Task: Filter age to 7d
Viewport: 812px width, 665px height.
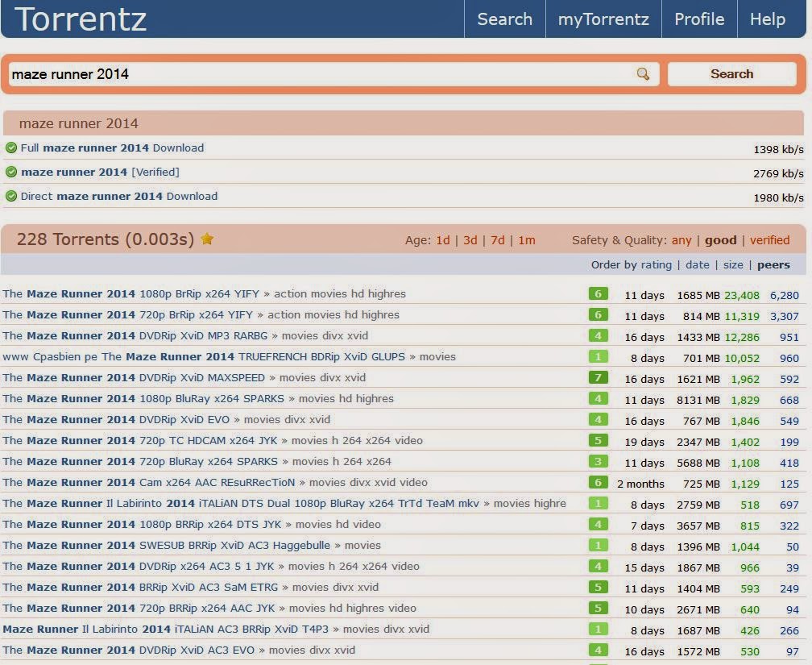Action: tap(498, 240)
